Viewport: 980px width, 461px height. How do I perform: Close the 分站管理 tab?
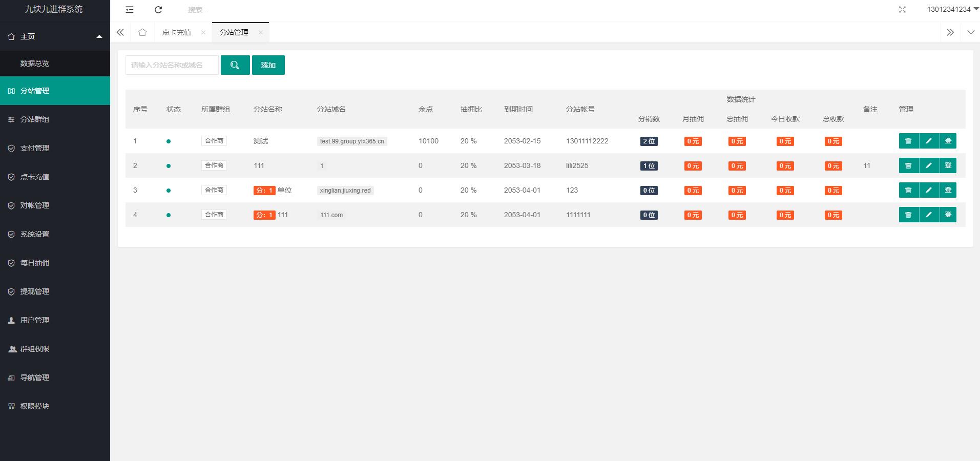pos(261,32)
